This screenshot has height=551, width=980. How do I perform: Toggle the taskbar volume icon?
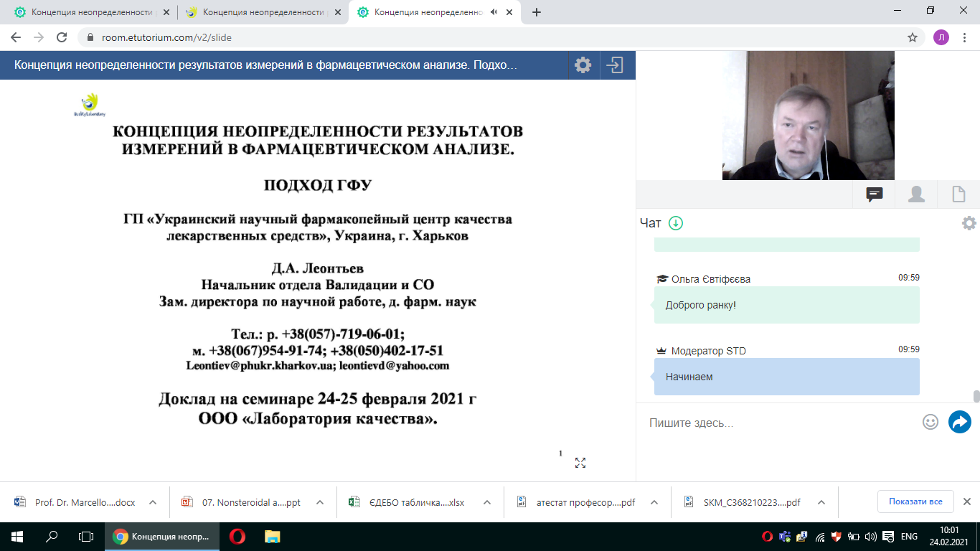871,536
